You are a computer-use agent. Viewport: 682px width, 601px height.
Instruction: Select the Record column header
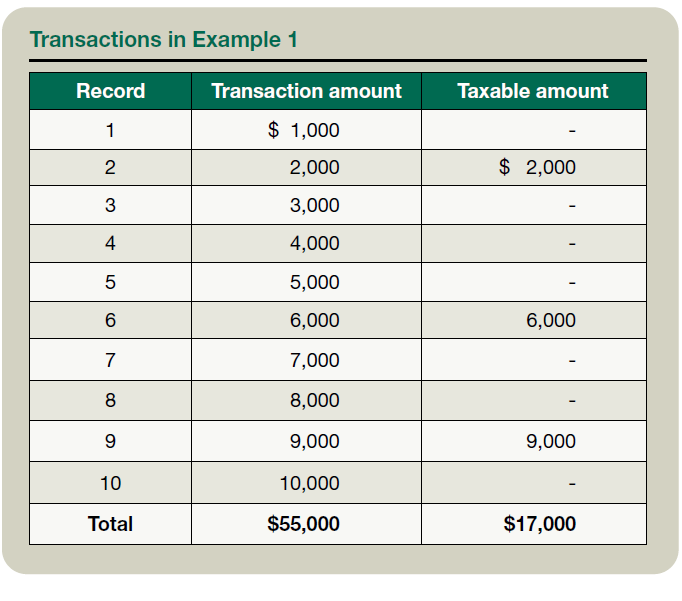coord(110,91)
